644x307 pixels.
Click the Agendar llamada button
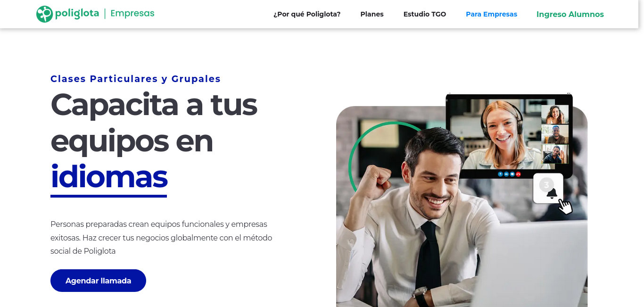point(98,281)
